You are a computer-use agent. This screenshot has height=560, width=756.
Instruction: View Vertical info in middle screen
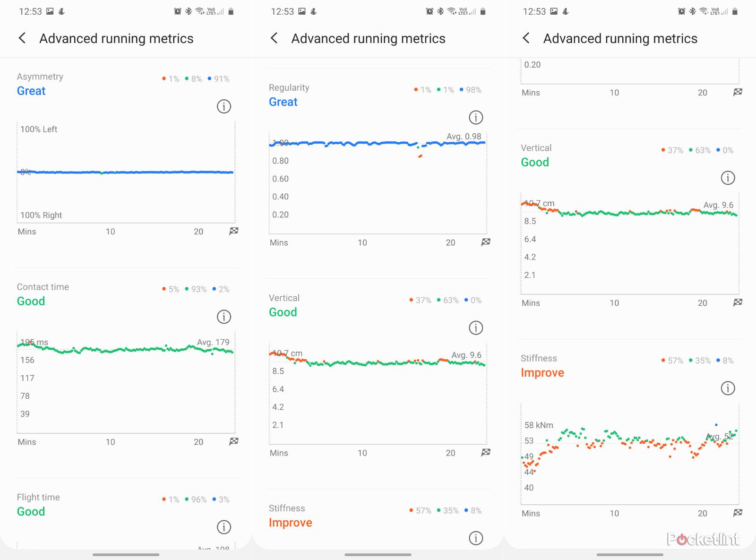(x=476, y=327)
